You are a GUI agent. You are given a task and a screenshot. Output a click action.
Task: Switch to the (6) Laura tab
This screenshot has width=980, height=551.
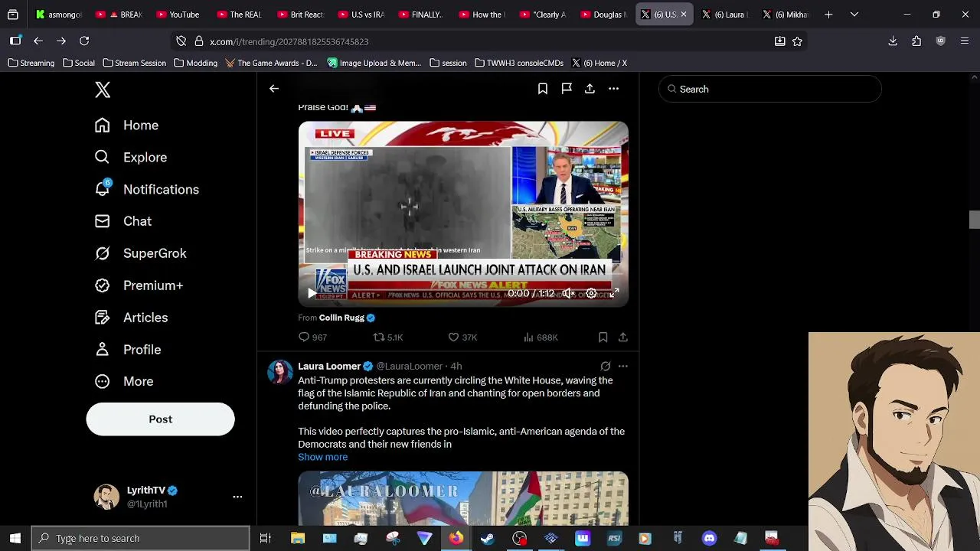[725, 15]
